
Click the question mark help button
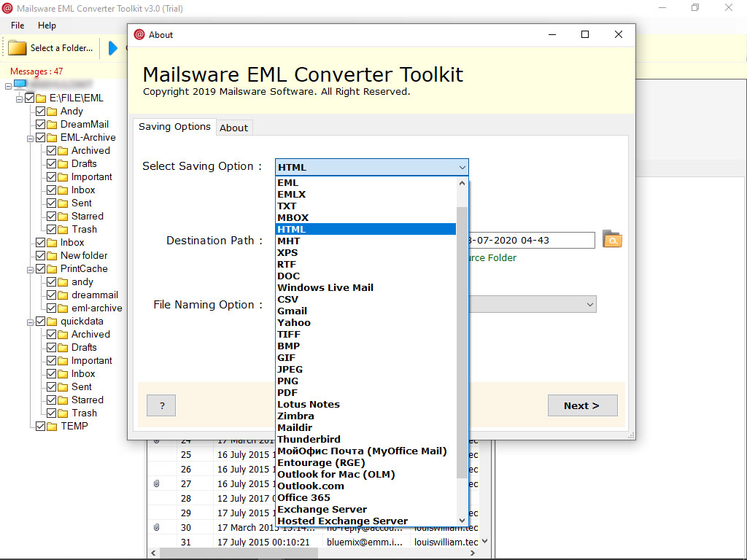click(160, 405)
